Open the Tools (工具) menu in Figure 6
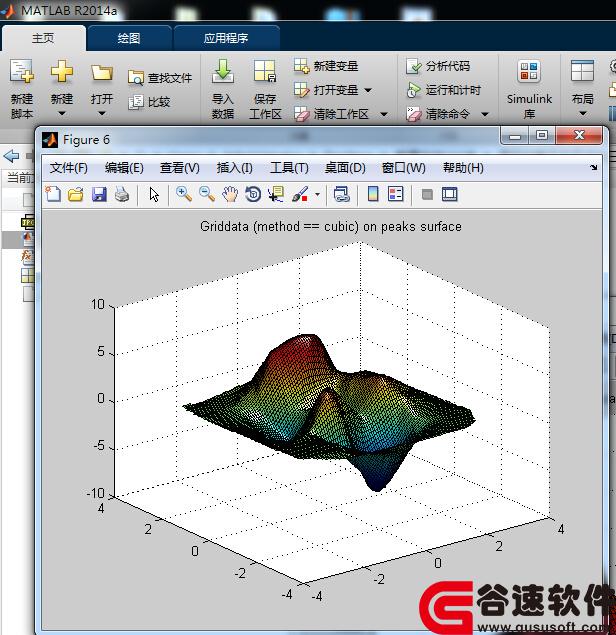This screenshot has height=635, width=616. [x=289, y=168]
